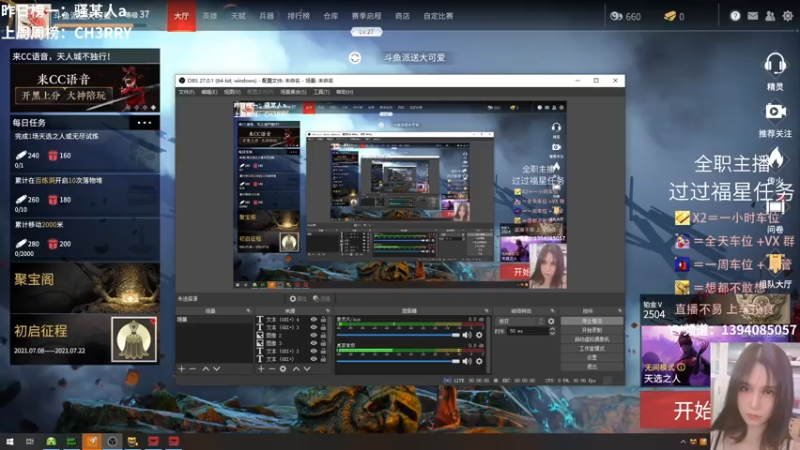This screenshot has height=450, width=800.
Task: Increase transition duration with up arrow
Action: (x=552, y=329)
